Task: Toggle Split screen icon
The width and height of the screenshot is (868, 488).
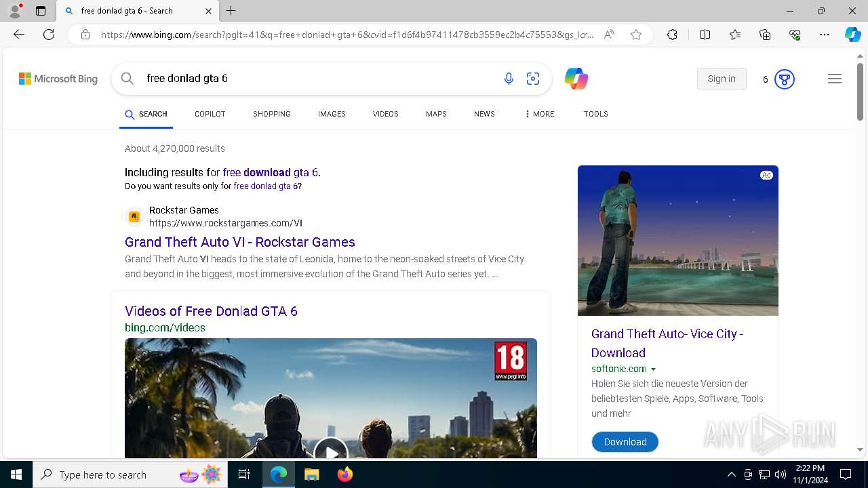Action: (x=705, y=35)
